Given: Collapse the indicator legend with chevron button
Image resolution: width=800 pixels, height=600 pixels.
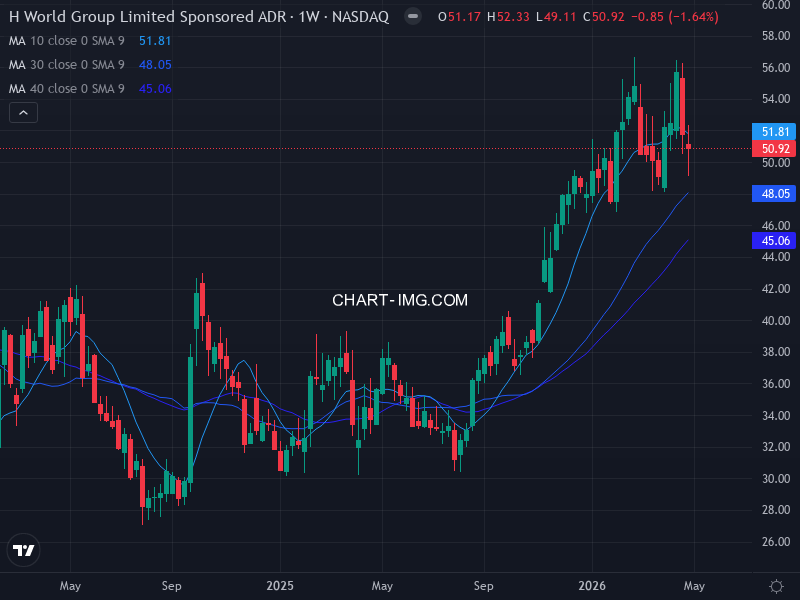Looking at the screenshot, I should [x=23, y=113].
